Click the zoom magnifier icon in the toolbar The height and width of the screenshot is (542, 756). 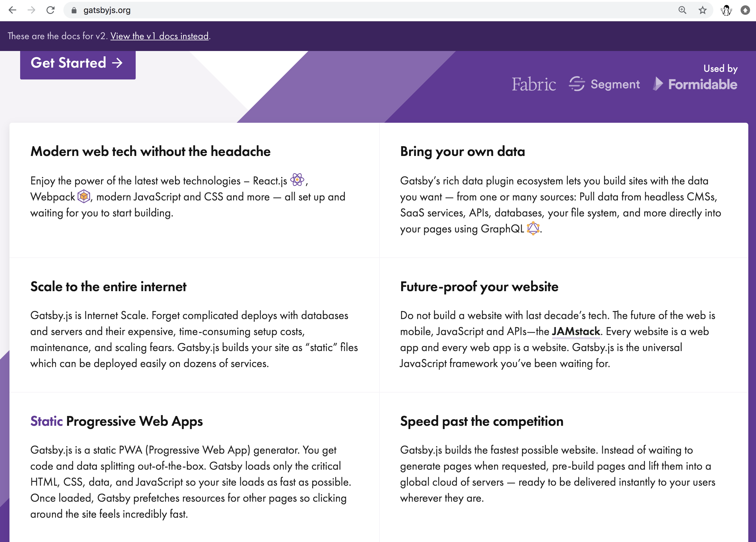[683, 10]
